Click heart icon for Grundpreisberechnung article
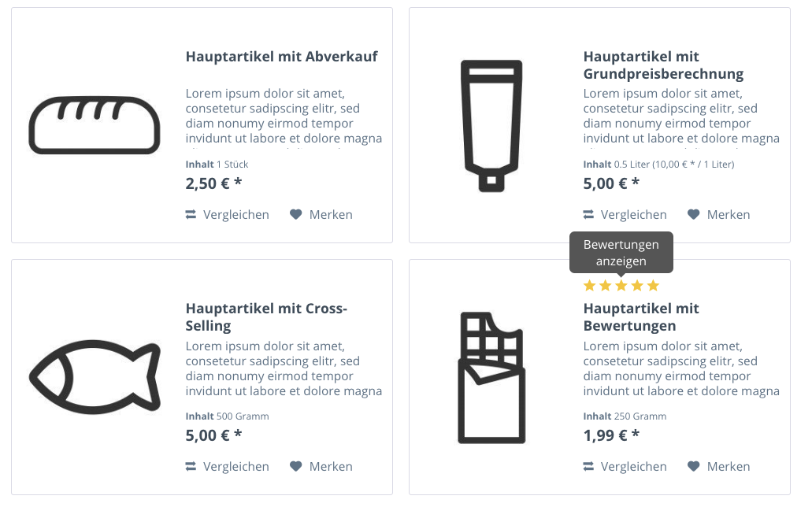The image size is (812, 518). tap(693, 214)
